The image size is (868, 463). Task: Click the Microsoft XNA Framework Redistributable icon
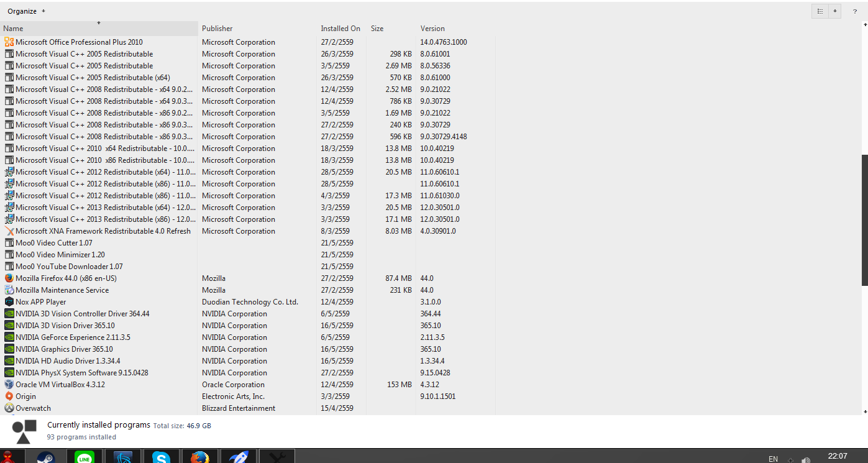9,231
